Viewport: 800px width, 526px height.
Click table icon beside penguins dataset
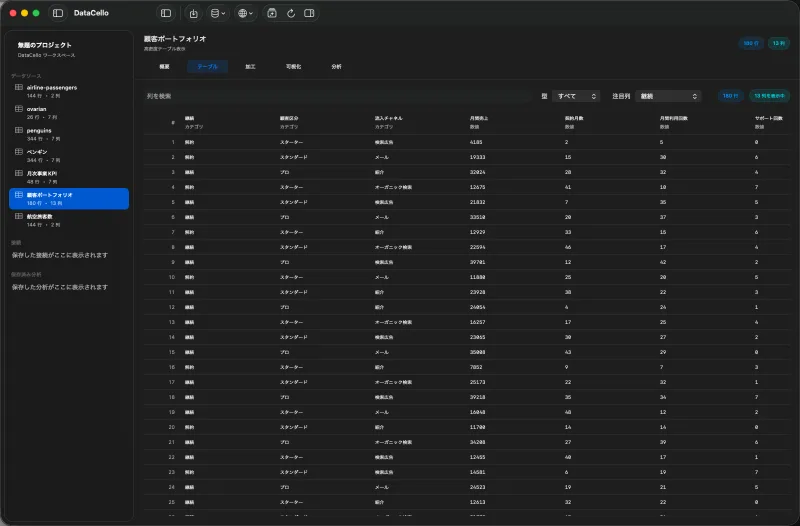click(19, 130)
